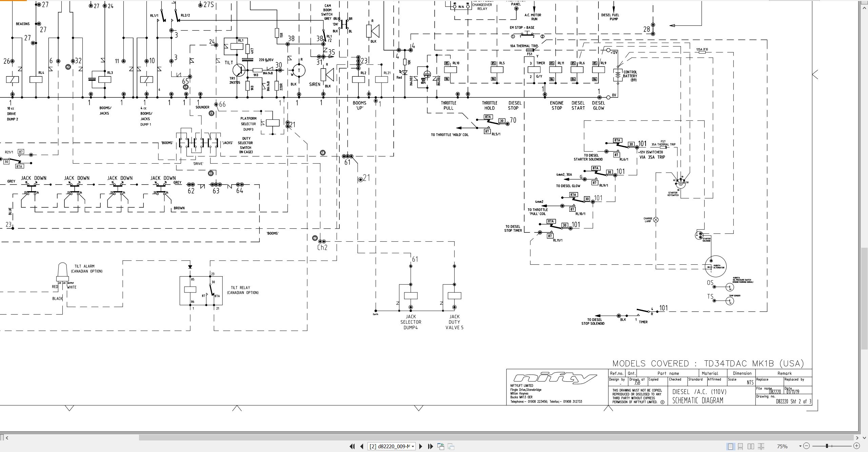The width and height of the screenshot is (868, 452).
Task: Click the 'STARTER KEYSWITCH' label
Action: 673,194
